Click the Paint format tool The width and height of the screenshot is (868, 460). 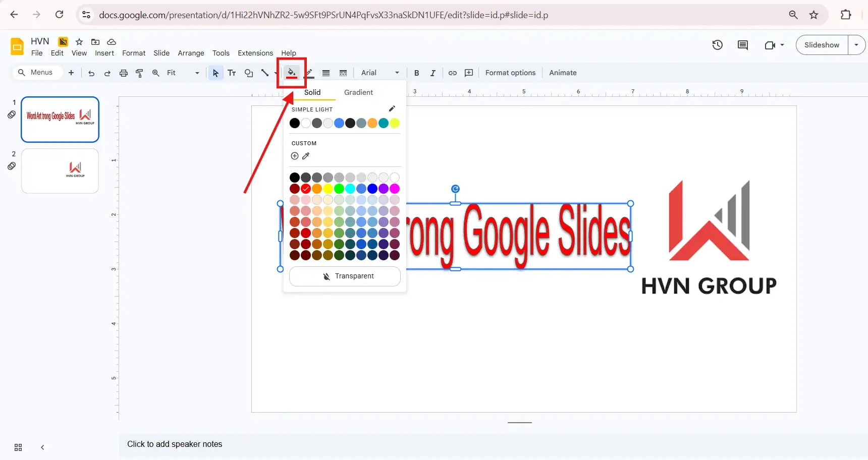click(139, 73)
